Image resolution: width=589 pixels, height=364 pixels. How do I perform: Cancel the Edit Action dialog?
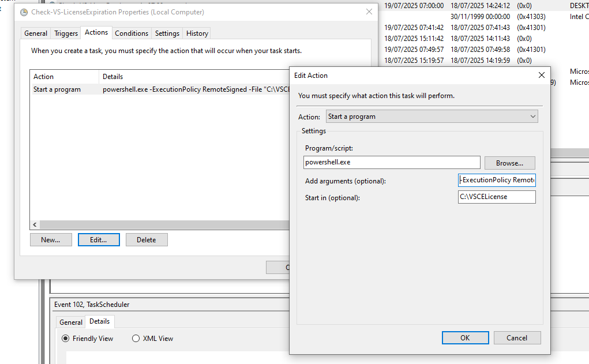click(517, 338)
